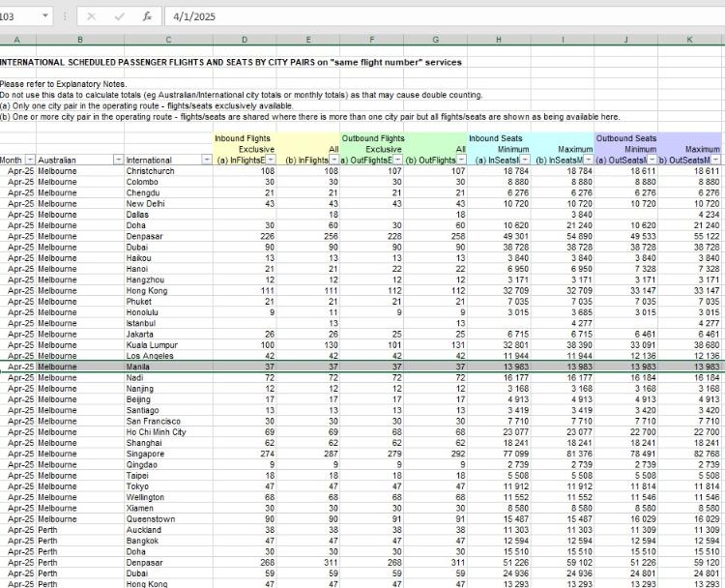Open filter for (b) OutFlights column
The width and height of the screenshot is (725, 588).
[459, 160]
